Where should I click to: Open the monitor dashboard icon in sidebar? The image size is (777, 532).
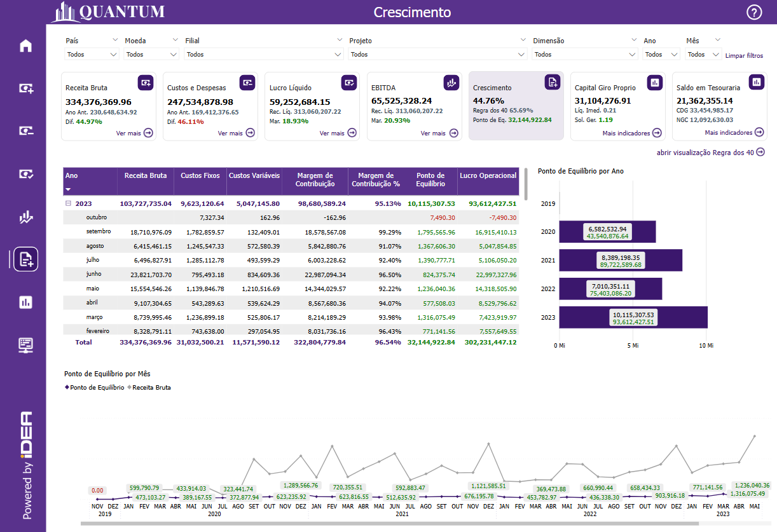coord(25,345)
